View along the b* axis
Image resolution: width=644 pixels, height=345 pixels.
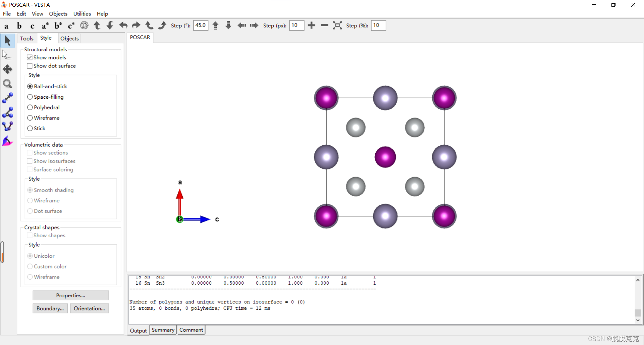coord(58,26)
